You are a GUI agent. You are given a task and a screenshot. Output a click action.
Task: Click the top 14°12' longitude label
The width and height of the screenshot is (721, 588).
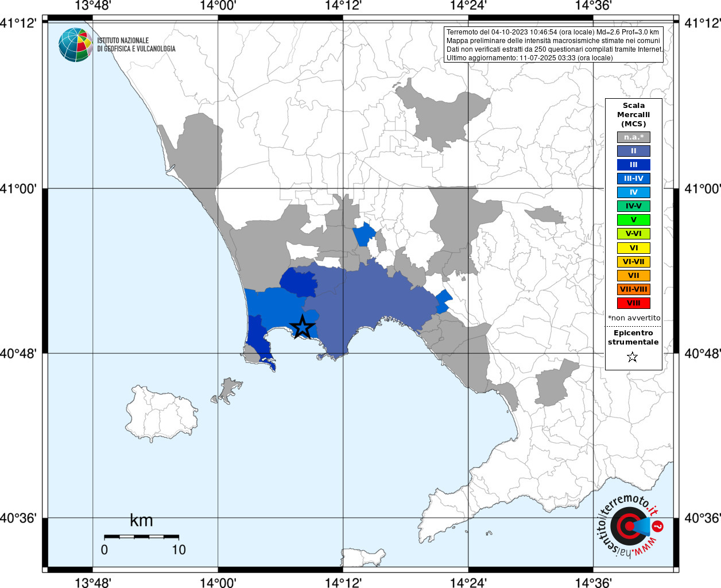[x=343, y=6]
